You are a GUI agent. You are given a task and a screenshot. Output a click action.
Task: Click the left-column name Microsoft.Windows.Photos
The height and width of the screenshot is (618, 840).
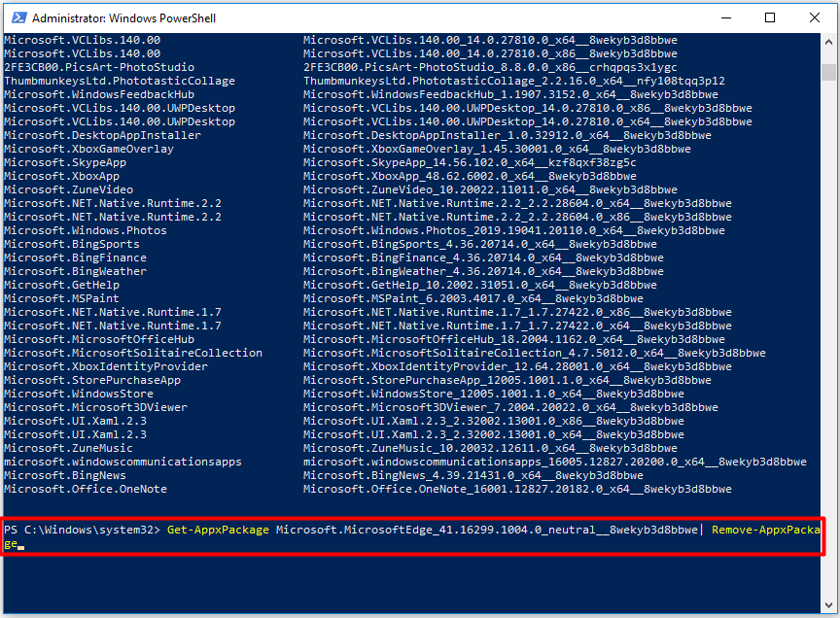[86, 230]
